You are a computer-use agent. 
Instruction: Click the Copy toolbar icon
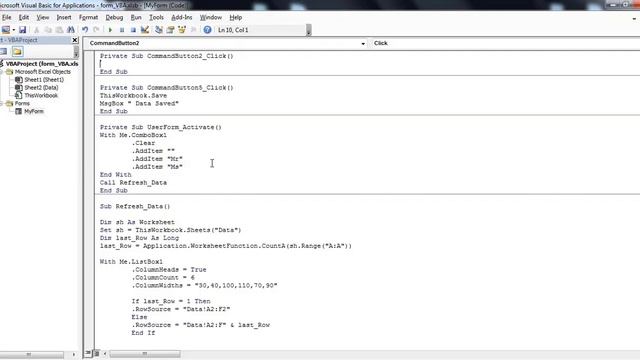[48, 30]
